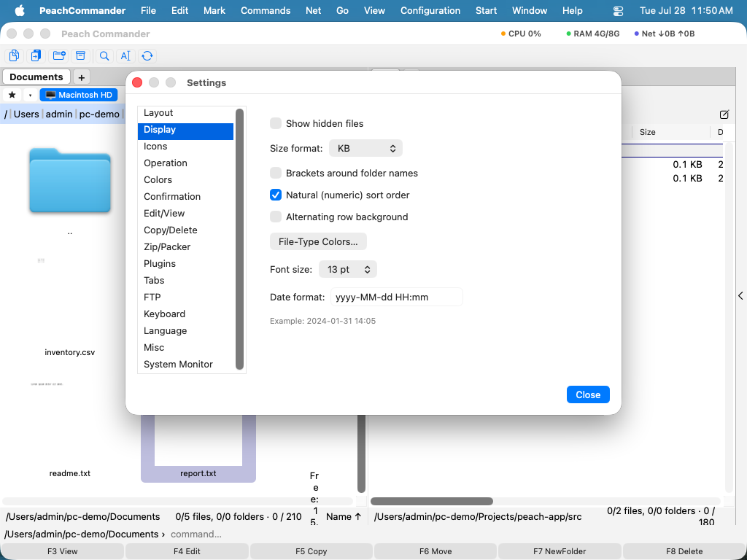Click the F8 Delete button

[684, 551]
